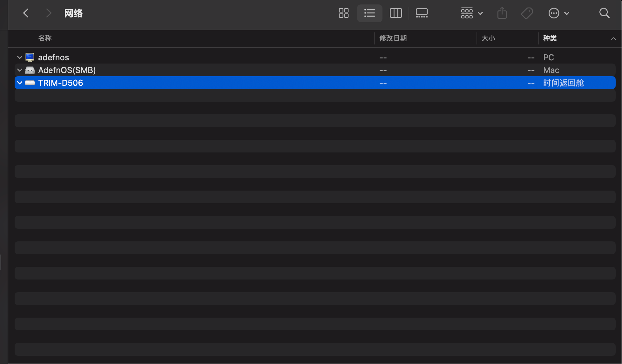Screen dimensions: 622x364
Task: Switch to column view
Action: (396, 13)
